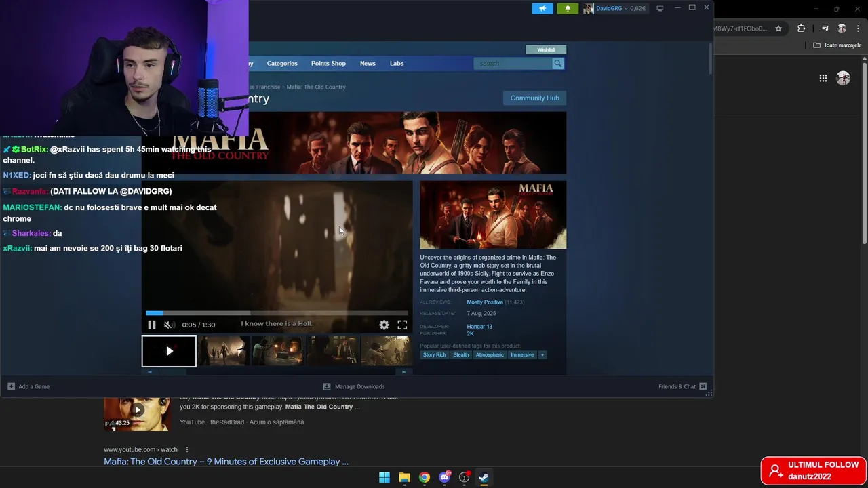Viewport: 868px width, 488px height.
Task: Expand tags with plus button
Action: [x=542, y=355]
